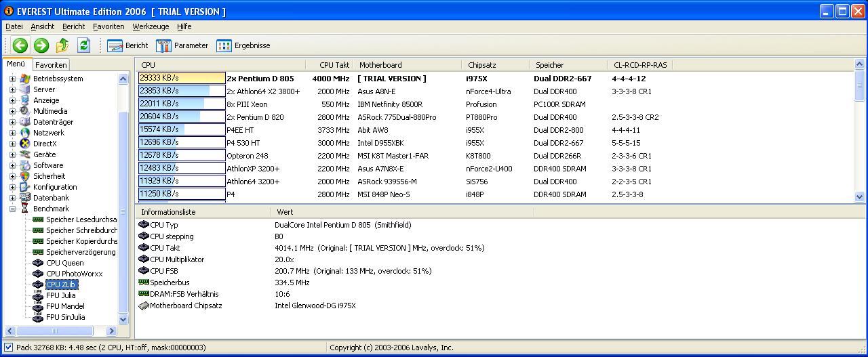Viewport: 868px width, 357px height.
Task: Click the refresh icon in toolbar
Action: pos(83,45)
